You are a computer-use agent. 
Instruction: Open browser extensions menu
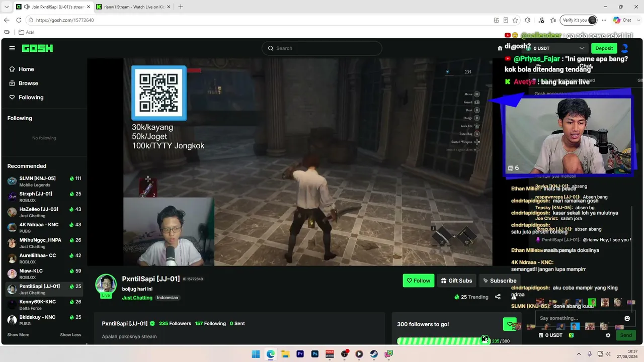(x=527, y=20)
